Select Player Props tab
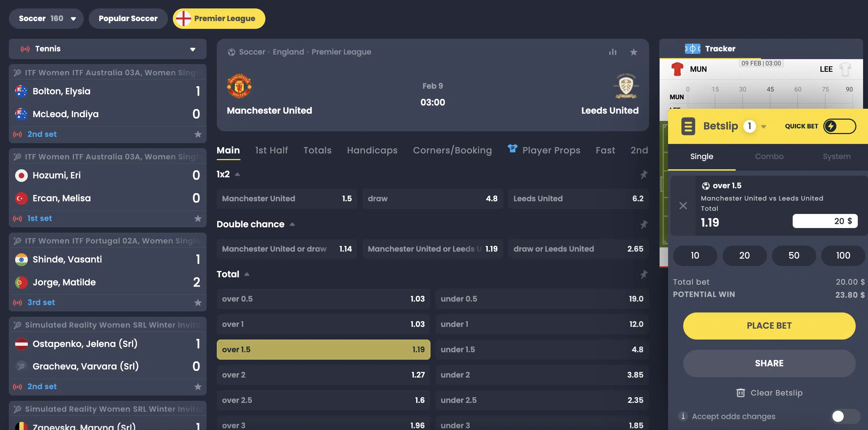This screenshot has height=430, width=868. (x=544, y=150)
